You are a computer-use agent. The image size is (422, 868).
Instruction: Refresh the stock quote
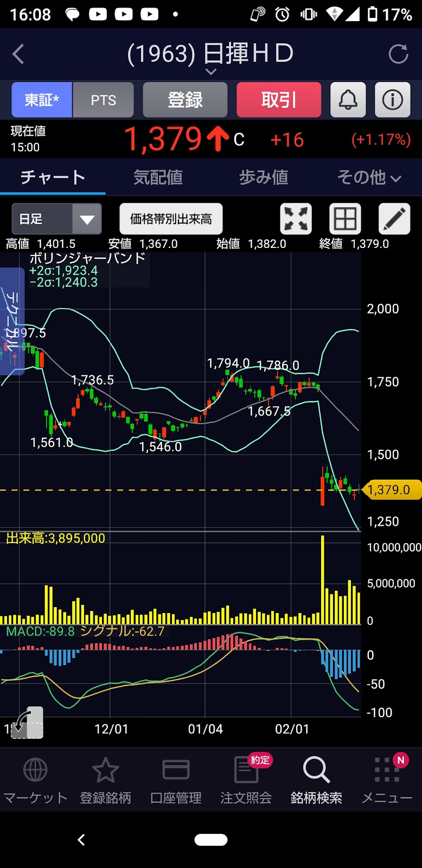(x=399, y=54)
